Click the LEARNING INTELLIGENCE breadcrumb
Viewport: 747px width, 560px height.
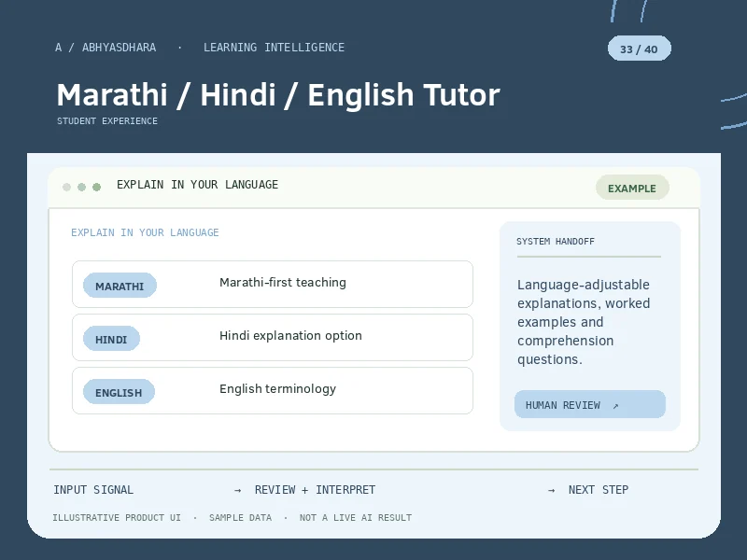tap(274, 48)
